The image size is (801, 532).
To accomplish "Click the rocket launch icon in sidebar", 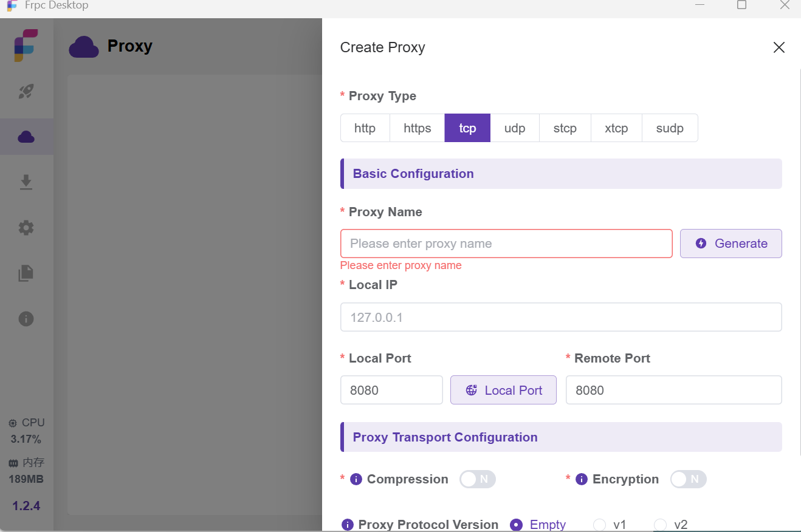I will click(x=26, y=92).
